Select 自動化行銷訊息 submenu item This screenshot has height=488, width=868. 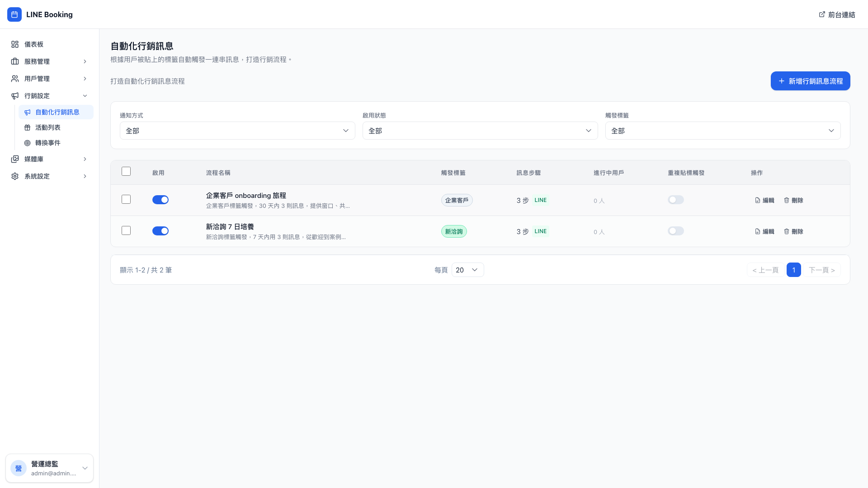click(56, 112)
